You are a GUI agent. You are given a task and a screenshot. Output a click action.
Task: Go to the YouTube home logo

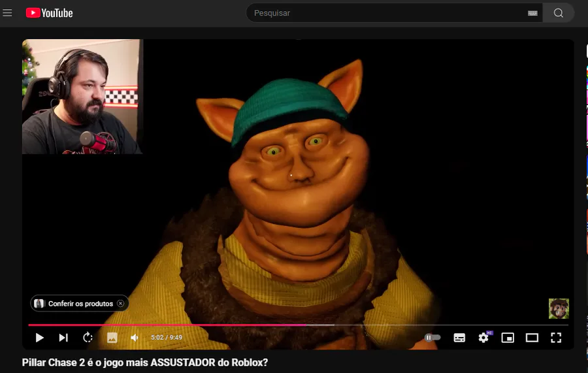pos(49,13)
